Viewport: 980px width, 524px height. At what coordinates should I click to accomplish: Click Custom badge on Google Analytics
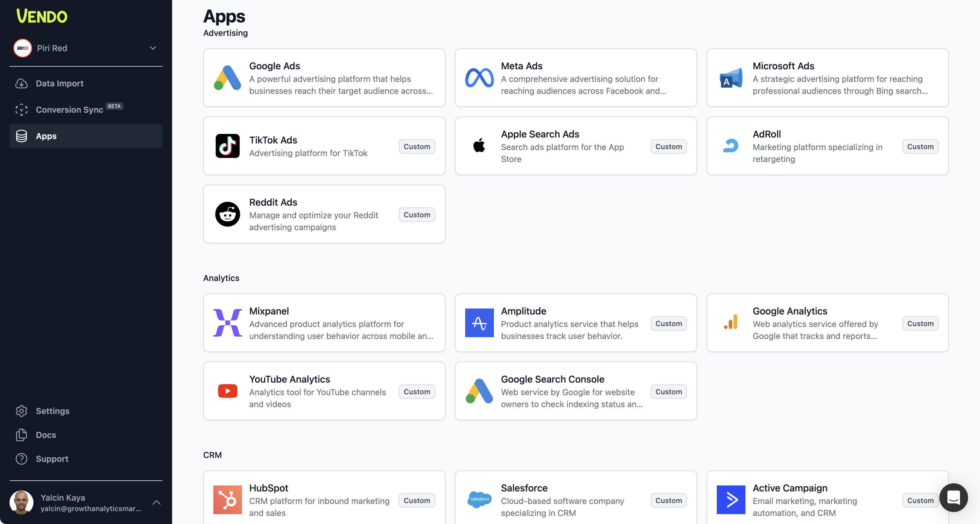coord(920,323)
